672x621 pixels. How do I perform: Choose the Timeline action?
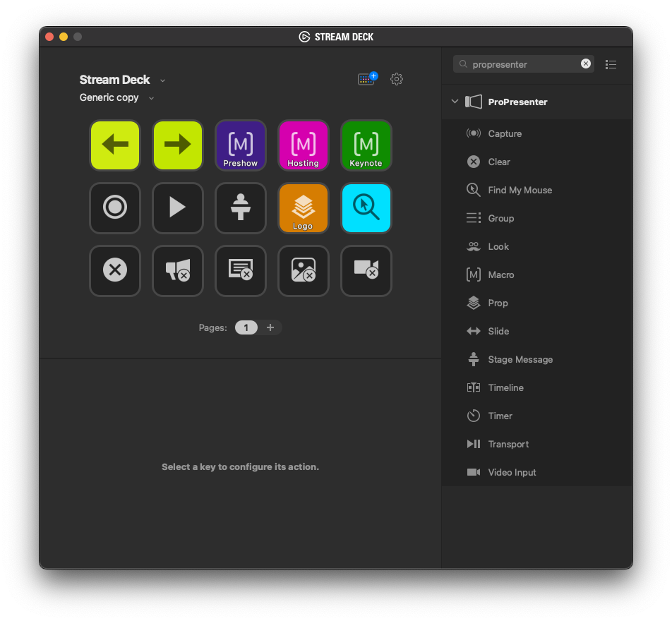pos(537,388)
